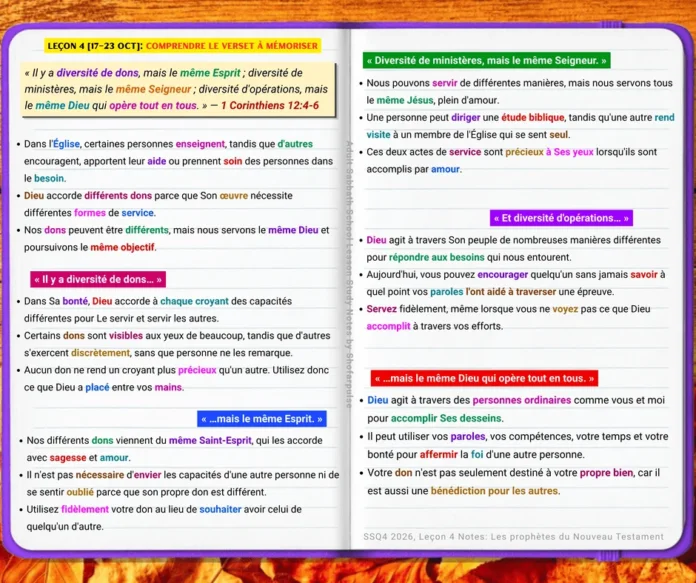Image resolution: width=696 pixels, height=583 pixels.
Task: Select the highlighted word 'seul'
Action: point(558,135)
